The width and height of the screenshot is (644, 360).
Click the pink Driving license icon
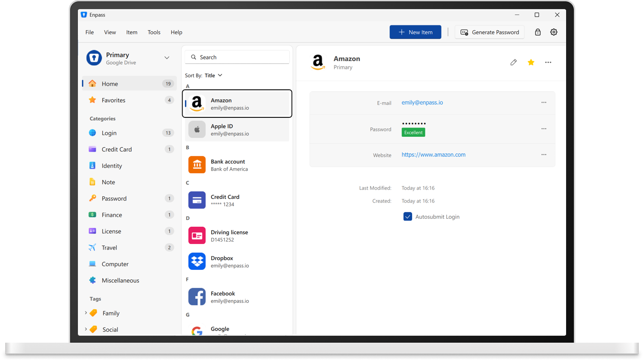[197, 236]
